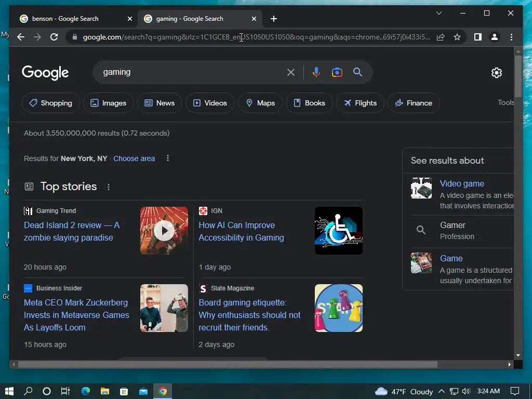Open How AI Can Improve Accessibility article

[241, 231]
